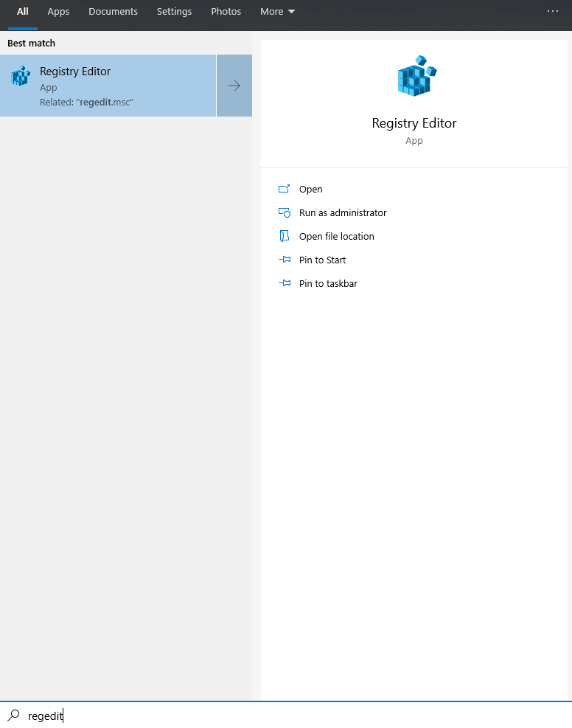This screenshot has height=728, width=572.
Task: Choose Run as administrator
Action: [x=343, y=212]
